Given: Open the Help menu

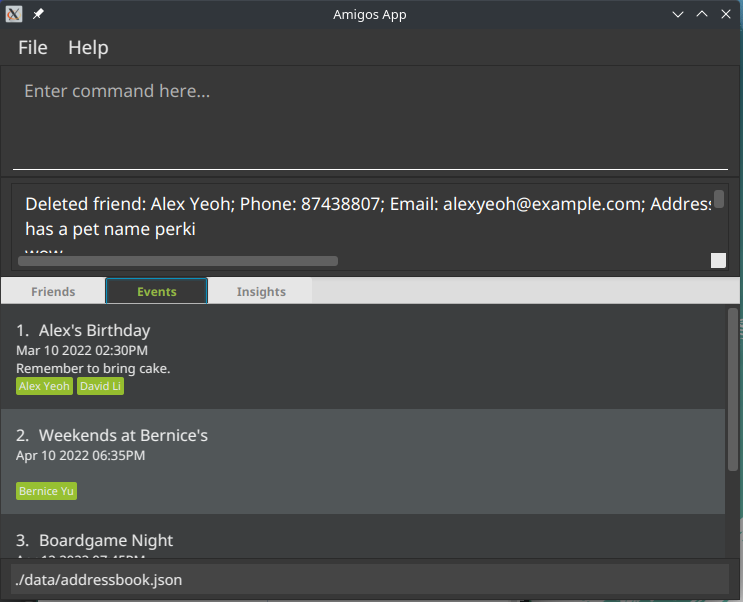Looking at the screenshot, I should click(x=88, y=47).
